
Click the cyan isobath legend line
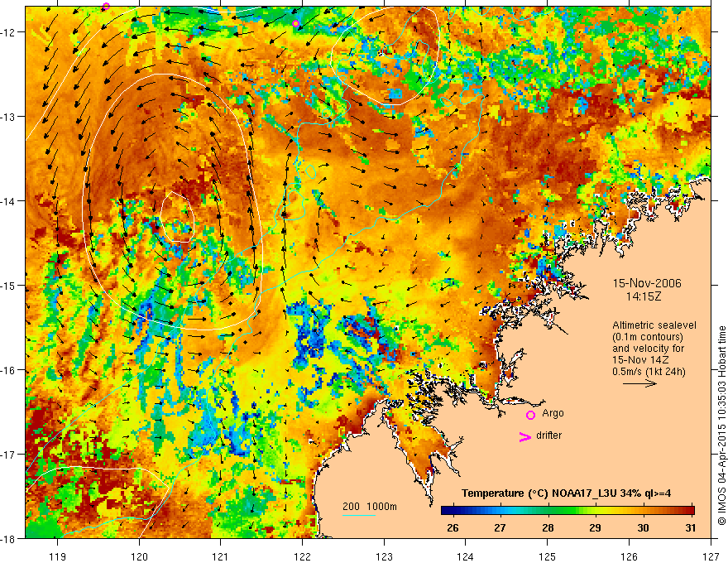click(359, 515)
